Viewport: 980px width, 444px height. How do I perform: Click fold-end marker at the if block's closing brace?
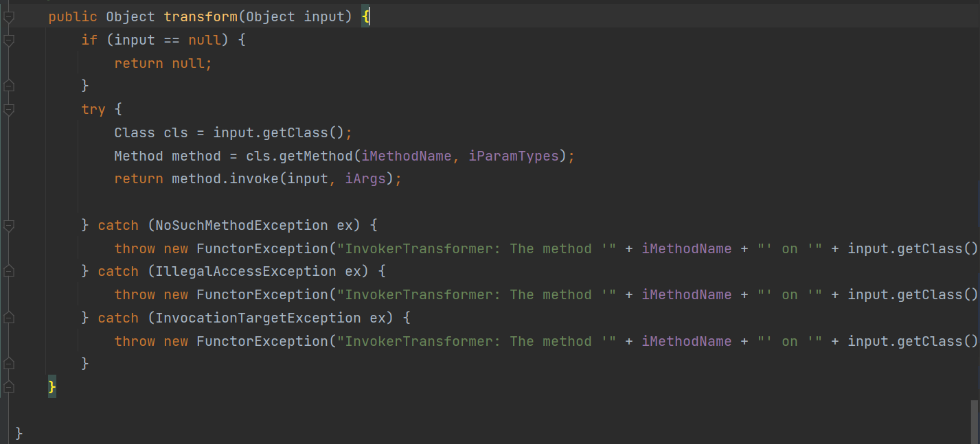point(8,86)
